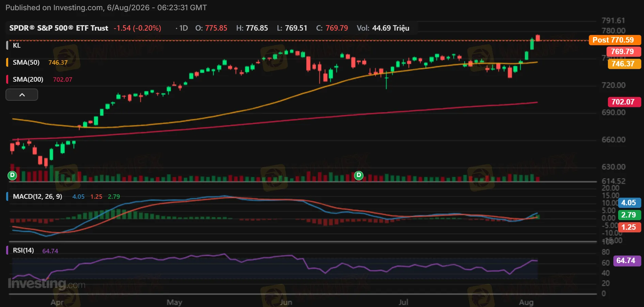Click the 1D interval label
Image resolution: width=644 pixels, height=307 pixels.
(183, 28)
